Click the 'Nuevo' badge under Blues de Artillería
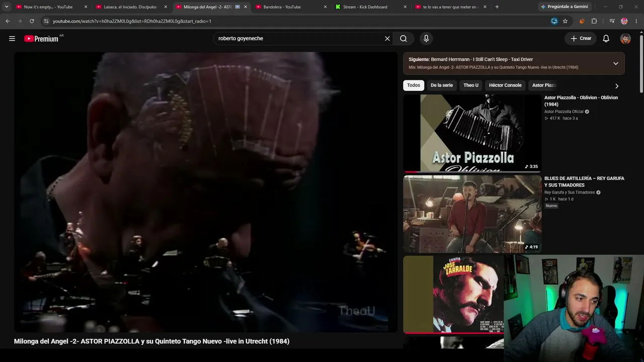This screenshot has width=644, height=362. point(551,206)
